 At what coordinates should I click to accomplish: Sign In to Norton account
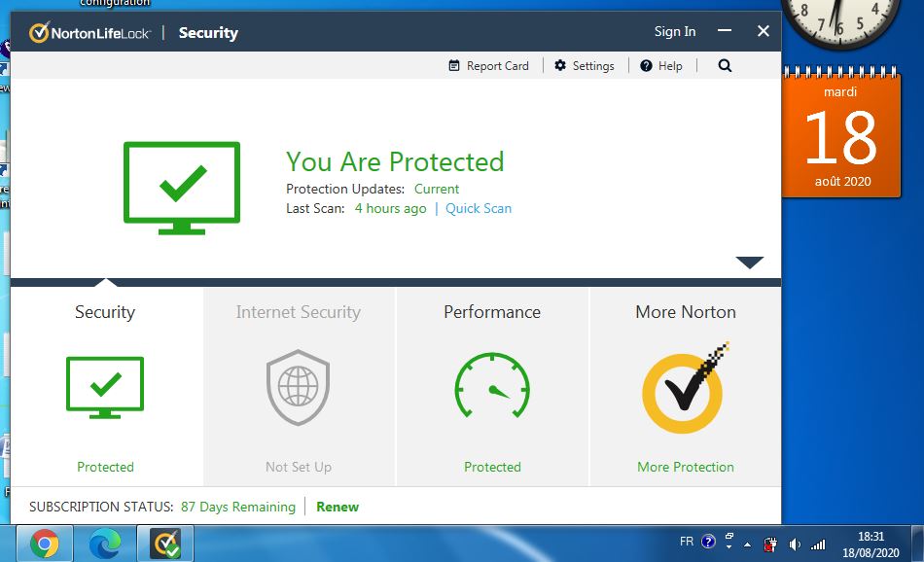click(675, 32)
